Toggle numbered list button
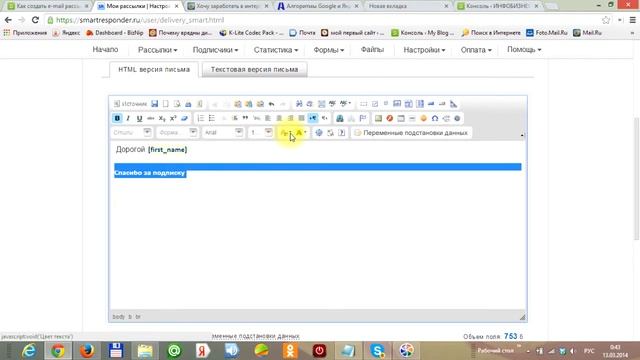The image size is (640, 360). (x=200, y=118)
